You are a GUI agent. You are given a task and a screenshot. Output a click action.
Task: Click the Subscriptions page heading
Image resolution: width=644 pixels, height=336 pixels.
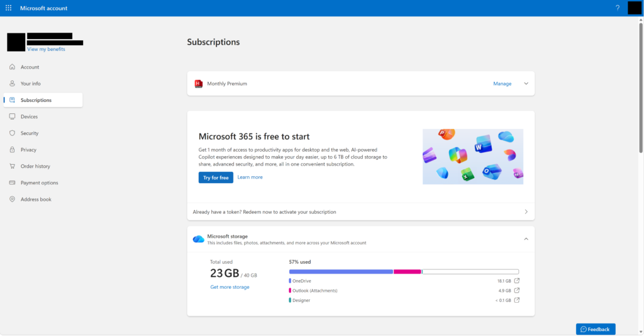coord(213,42)
